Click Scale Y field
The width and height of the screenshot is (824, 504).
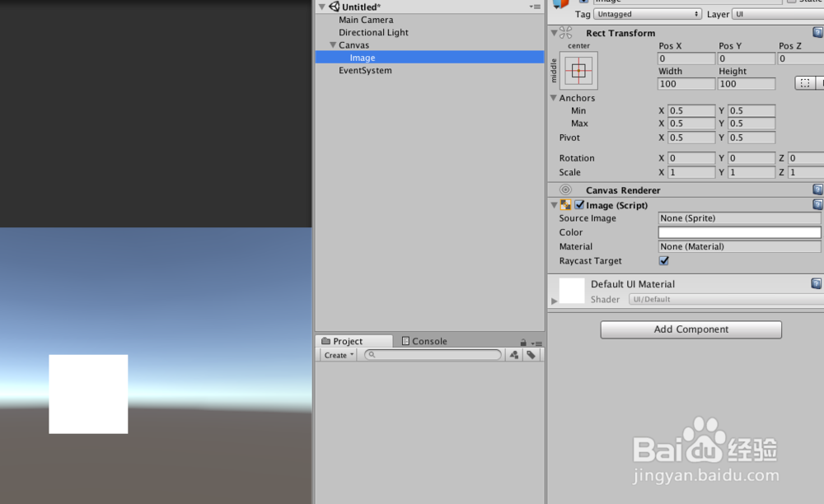(751, 172)
